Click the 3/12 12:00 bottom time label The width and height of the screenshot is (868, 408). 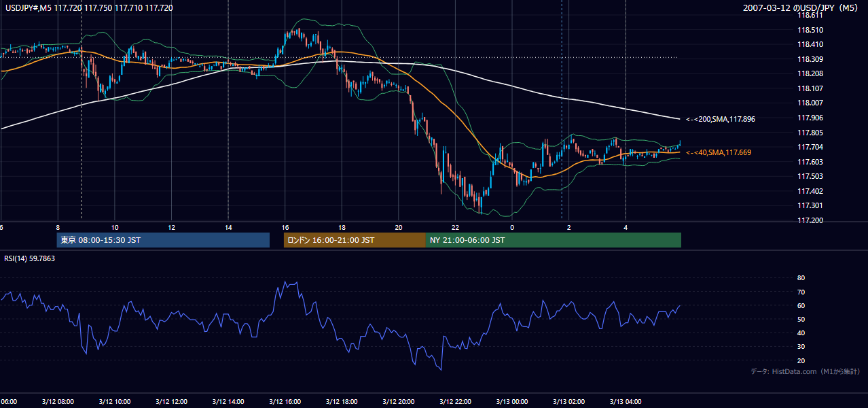tap(171, 401)
